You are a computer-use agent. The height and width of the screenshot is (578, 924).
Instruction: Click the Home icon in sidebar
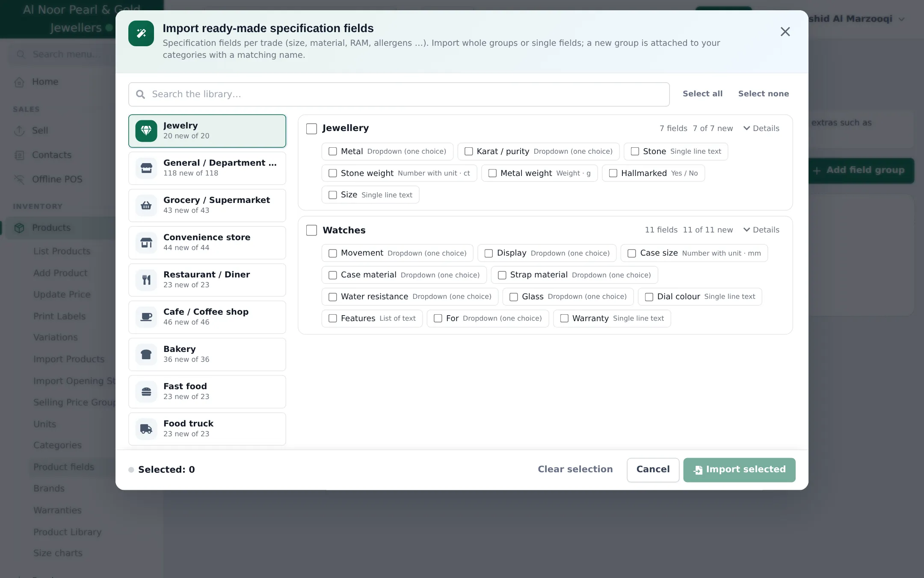pos(19,82)
